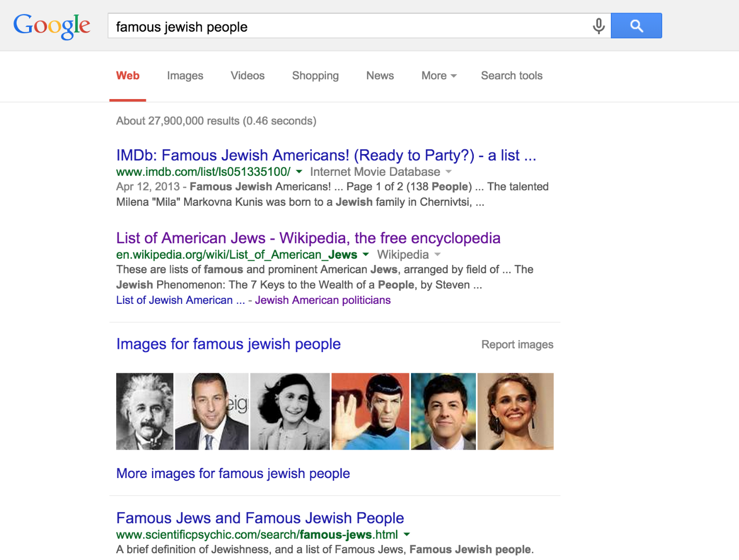Expand green arrow next to imdb.com URL
Viewport: 739px width, 560px height.
point(299,171)
